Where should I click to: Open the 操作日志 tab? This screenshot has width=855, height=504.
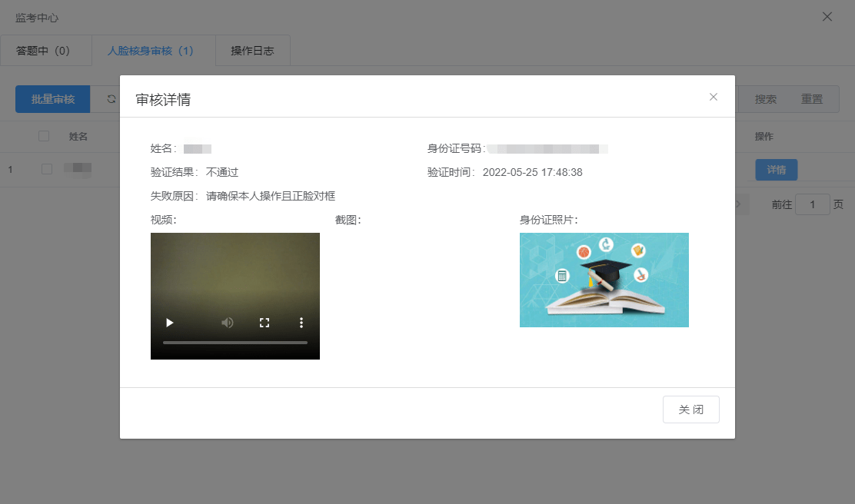point(252,51)
